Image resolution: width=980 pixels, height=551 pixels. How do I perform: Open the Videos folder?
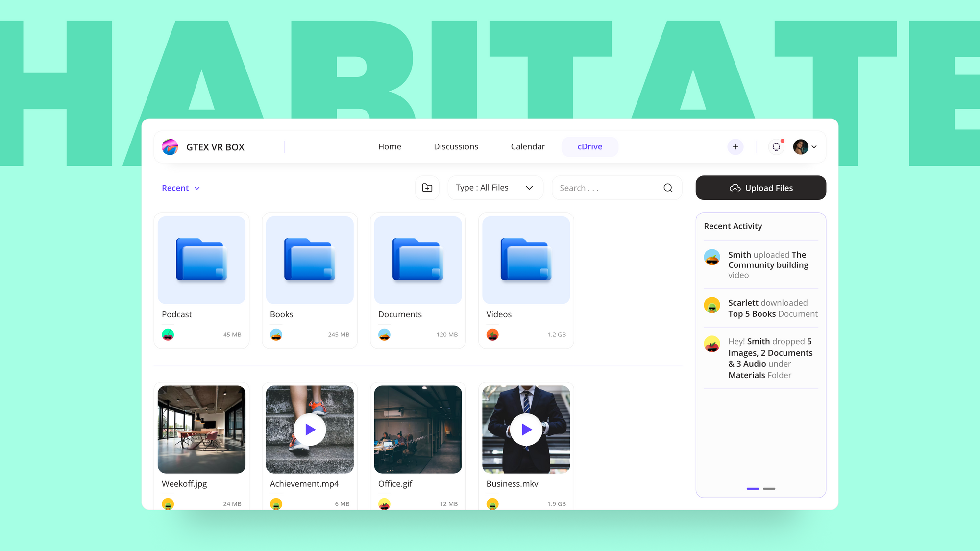tap(526, 260)
